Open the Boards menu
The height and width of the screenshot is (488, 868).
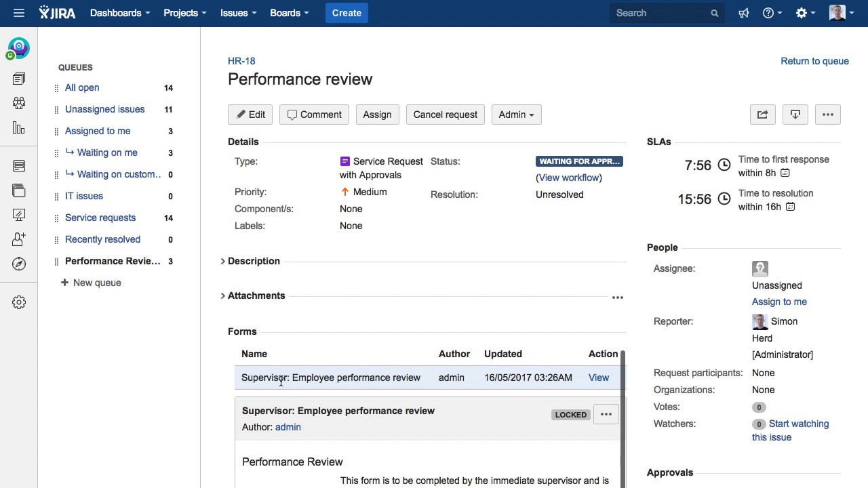[290, 13]
